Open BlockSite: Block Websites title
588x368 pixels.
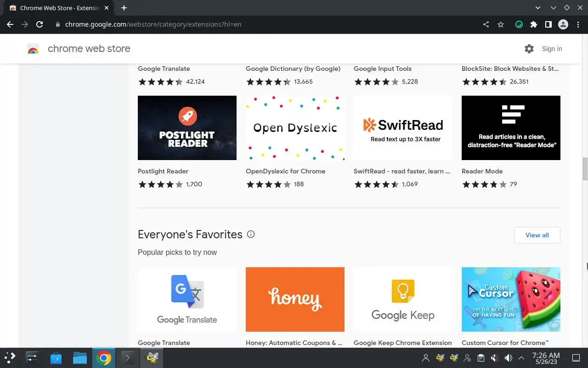coord(510,69)
